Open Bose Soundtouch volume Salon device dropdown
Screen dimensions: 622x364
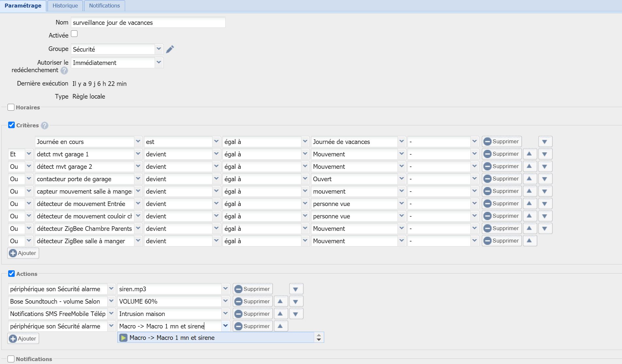click(x=111, y=301)
